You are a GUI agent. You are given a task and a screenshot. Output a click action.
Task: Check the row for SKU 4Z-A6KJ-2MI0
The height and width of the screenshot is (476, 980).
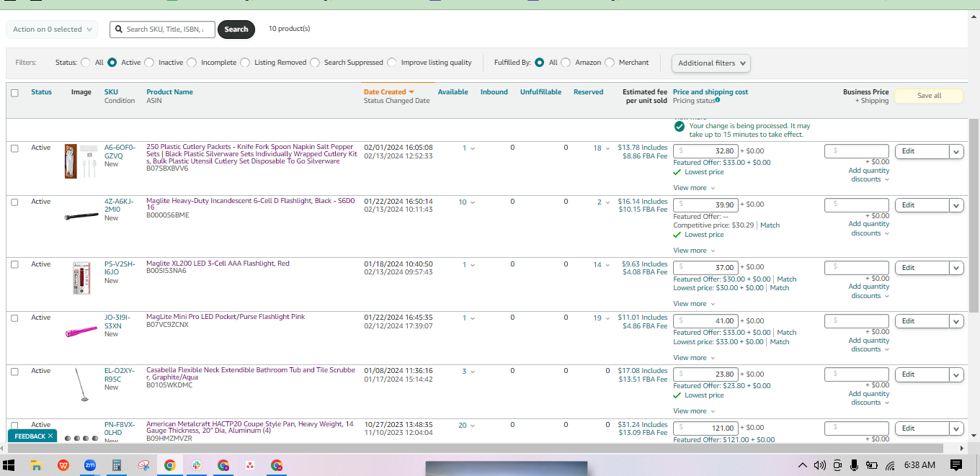(x=14, y=202)
